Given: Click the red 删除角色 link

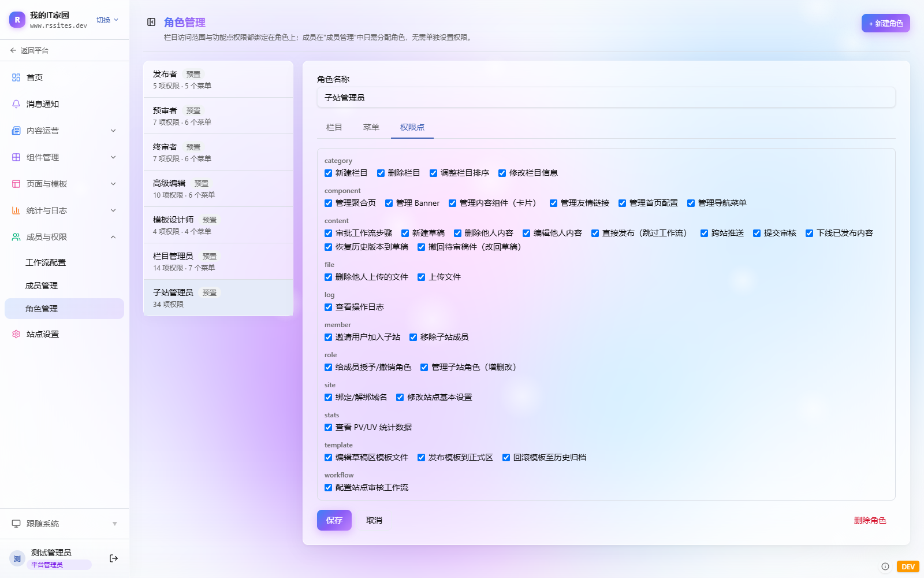Looking at the screenshot, I should coord(870,520).
